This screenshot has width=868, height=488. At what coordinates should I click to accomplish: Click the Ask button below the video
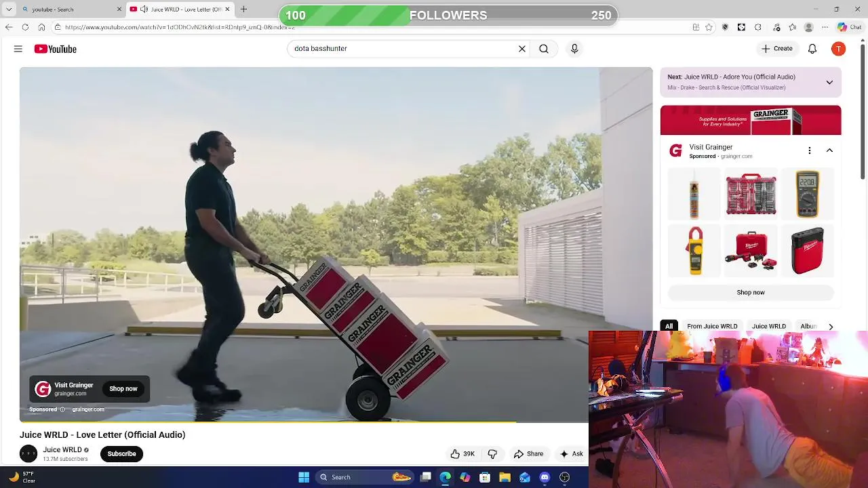pyautogui.click(x=571, y=454)
